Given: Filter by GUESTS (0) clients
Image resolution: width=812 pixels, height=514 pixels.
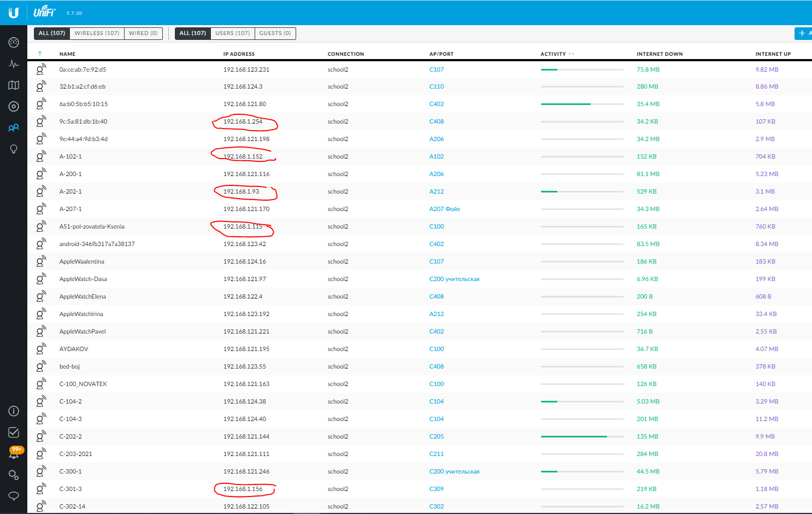Looking at the screenshot, I should click(275, 33).
